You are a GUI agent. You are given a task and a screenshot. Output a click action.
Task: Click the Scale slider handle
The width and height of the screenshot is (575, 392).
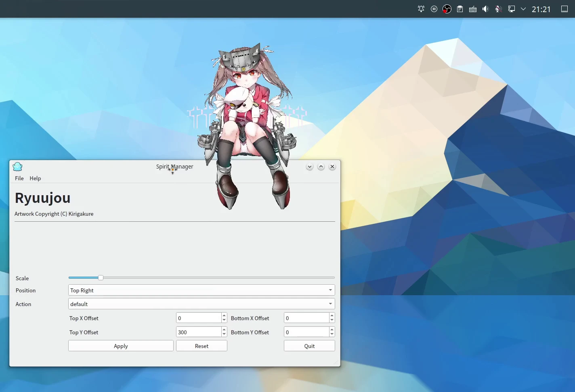[101, 277]
